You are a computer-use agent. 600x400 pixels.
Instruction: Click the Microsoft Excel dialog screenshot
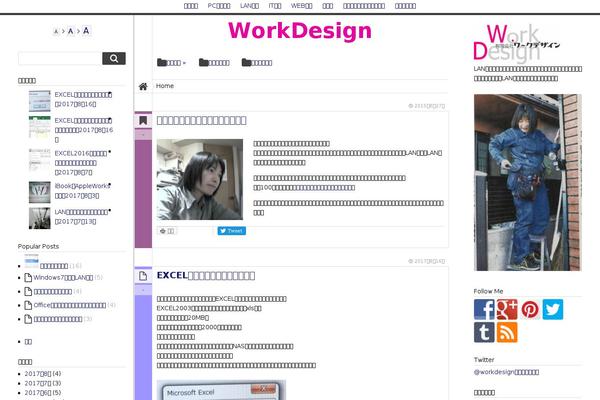pos(221,390)
